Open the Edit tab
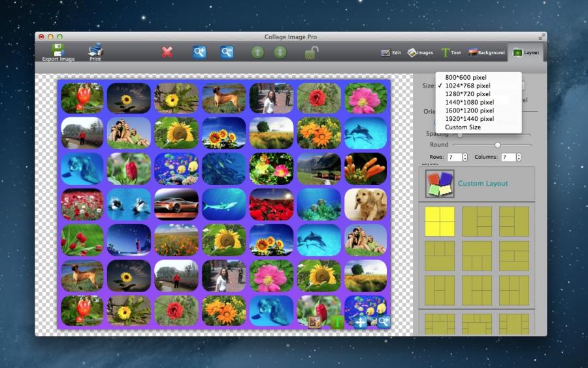This screenshot has width=588, height=368. (391, 52)
